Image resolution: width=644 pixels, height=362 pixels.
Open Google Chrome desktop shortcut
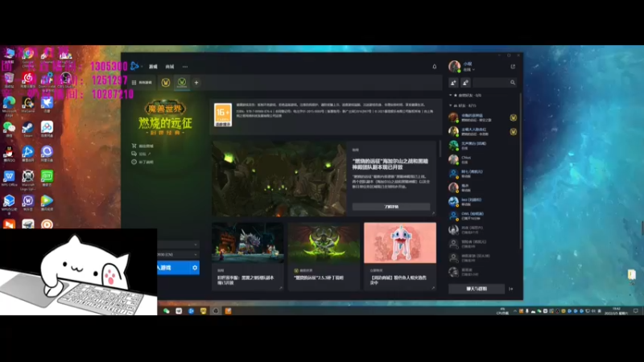28,57
